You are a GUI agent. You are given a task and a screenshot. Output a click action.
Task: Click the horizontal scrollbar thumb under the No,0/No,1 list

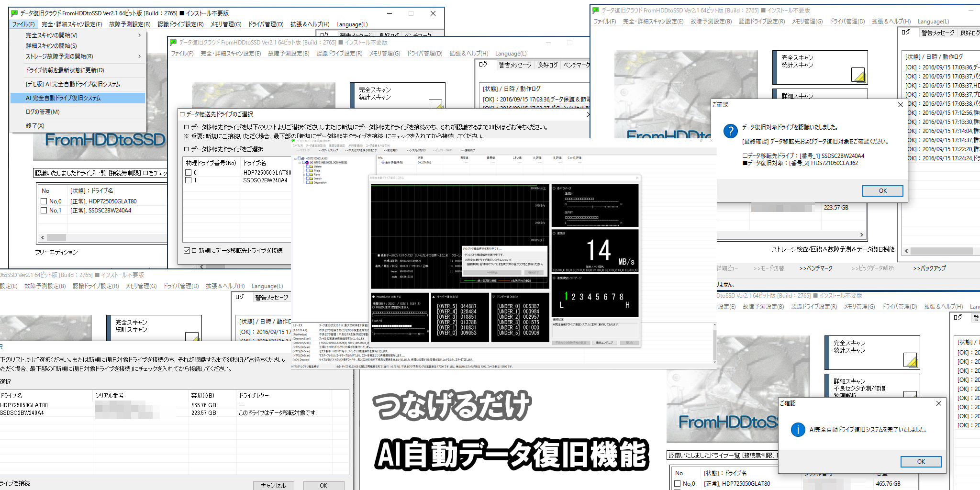point(56,237)
